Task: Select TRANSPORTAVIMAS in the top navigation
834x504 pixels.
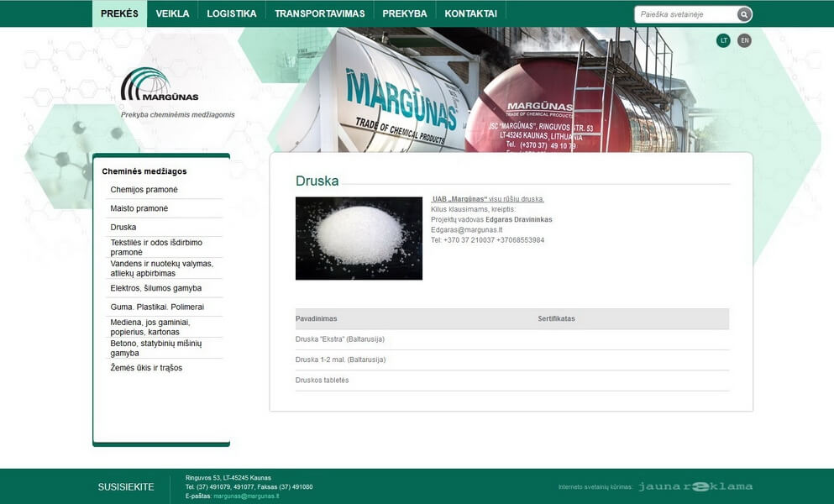Action: click(320, 13)
